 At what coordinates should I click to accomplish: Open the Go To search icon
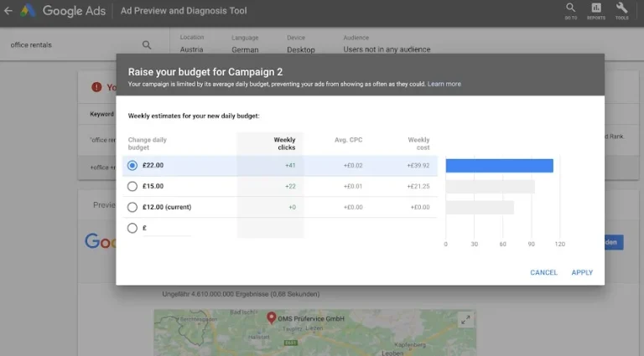(570, 11)
